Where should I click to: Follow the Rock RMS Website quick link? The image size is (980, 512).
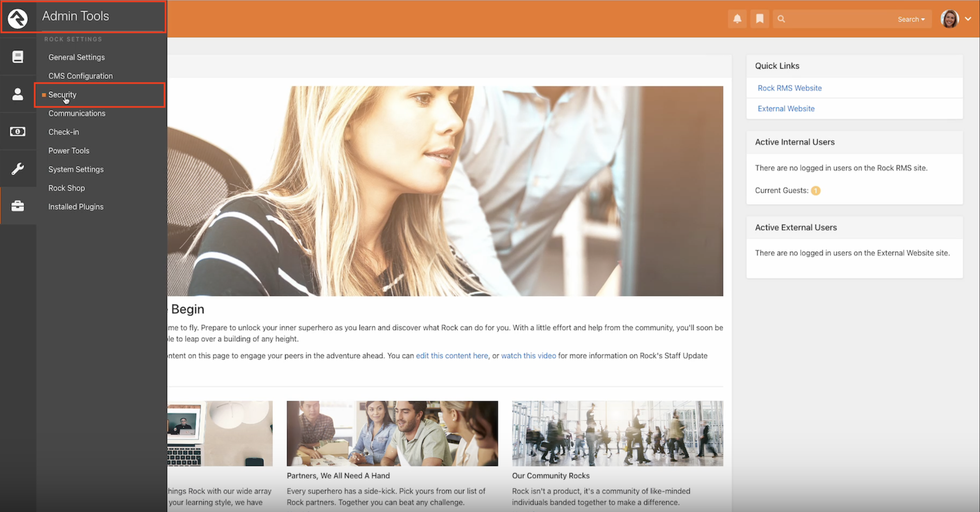click(790, 88)
